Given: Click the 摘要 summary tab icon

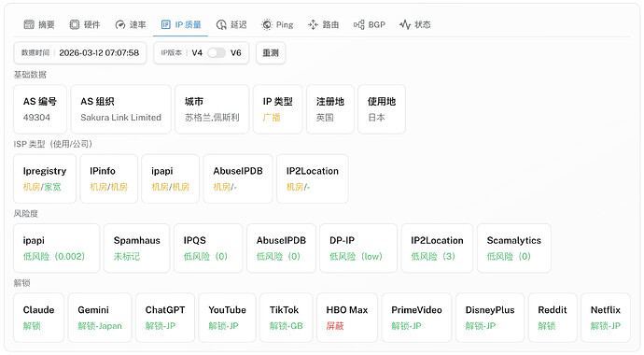Looking at the screenshot, I should [29, 24].
